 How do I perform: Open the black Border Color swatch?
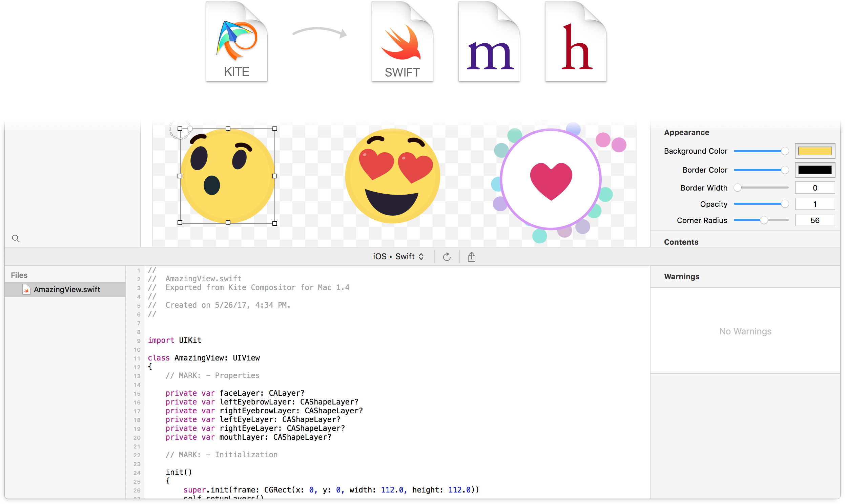(815, 170)
